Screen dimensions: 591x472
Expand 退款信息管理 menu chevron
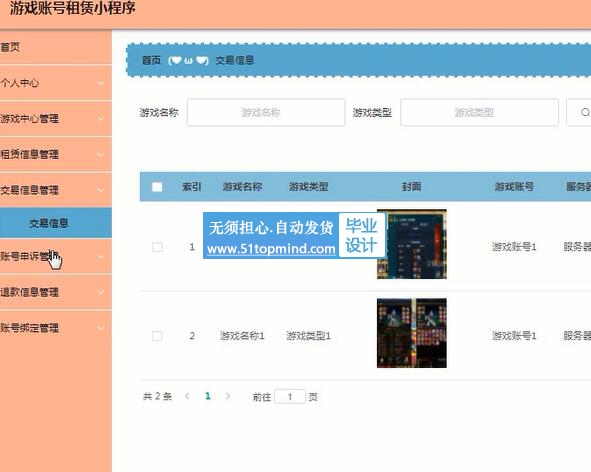point(101,292)
